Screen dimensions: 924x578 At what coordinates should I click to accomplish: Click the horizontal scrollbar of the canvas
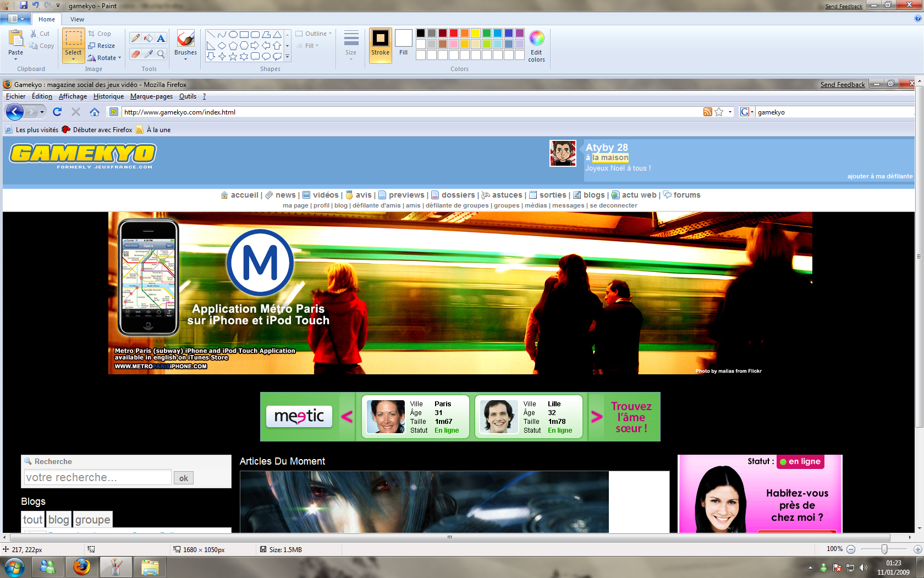(x=449, y=537)
